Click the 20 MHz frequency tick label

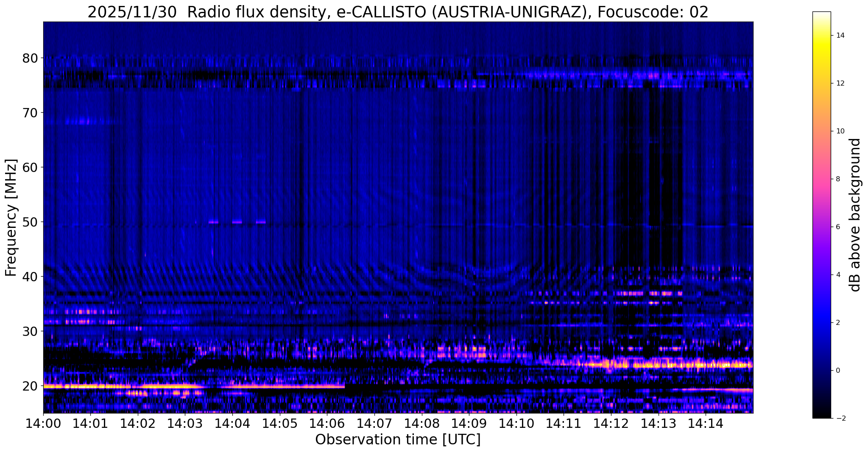(30, 386)
